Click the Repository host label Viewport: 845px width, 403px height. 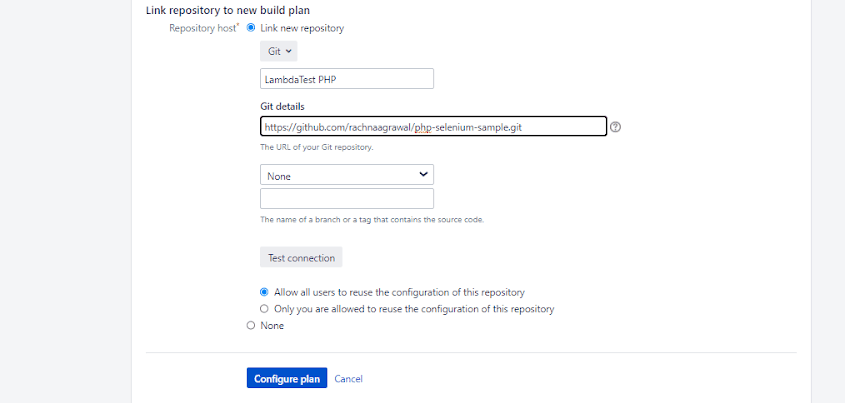(x=202, y=29)
